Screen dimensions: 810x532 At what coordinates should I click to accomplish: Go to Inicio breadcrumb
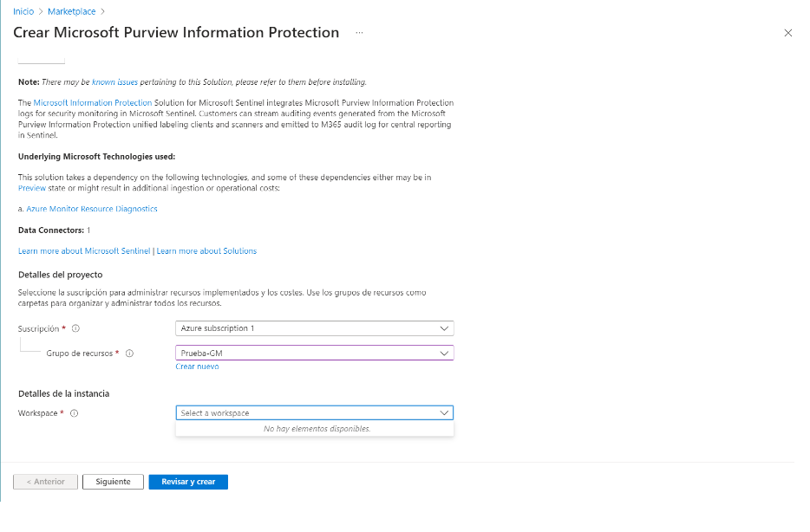pos(23,11)
